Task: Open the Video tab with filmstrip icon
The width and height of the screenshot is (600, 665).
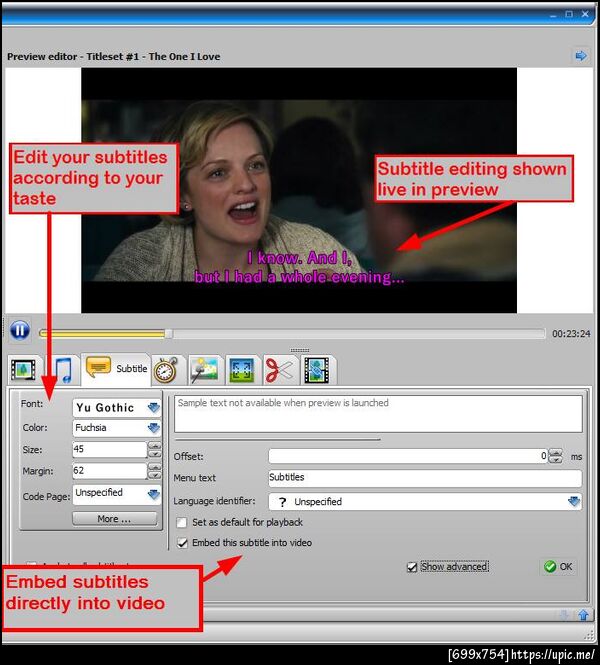Action: (x=24, y=370)
